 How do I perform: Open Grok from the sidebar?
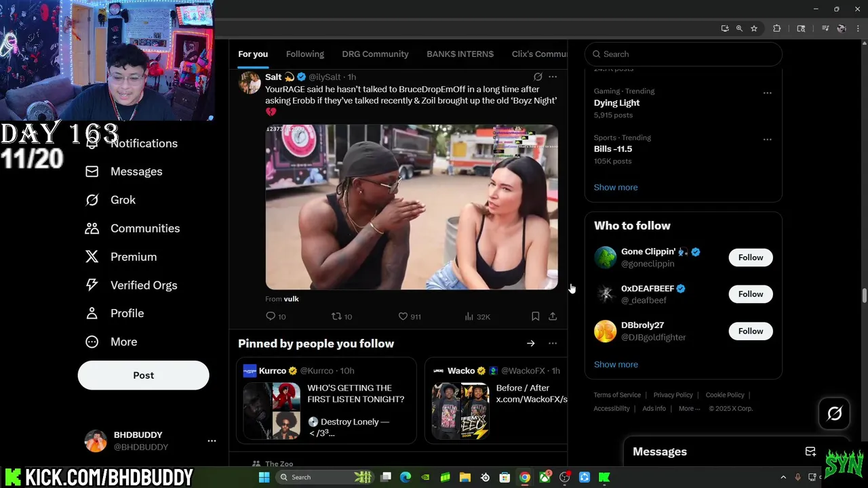coord(110,200)
